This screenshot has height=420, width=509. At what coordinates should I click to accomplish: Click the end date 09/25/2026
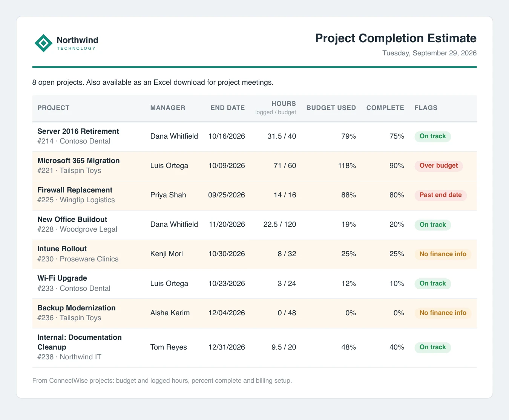click(x=227, y=195)
